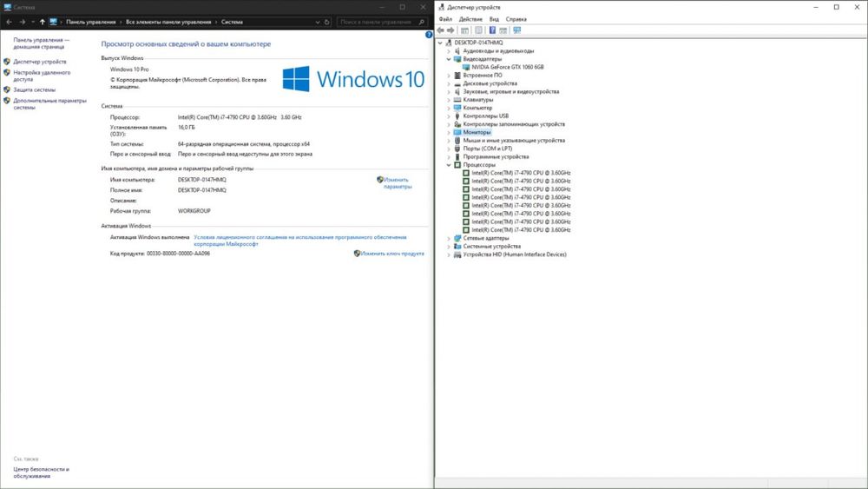Click forward arrow in System window navigation

23,23
